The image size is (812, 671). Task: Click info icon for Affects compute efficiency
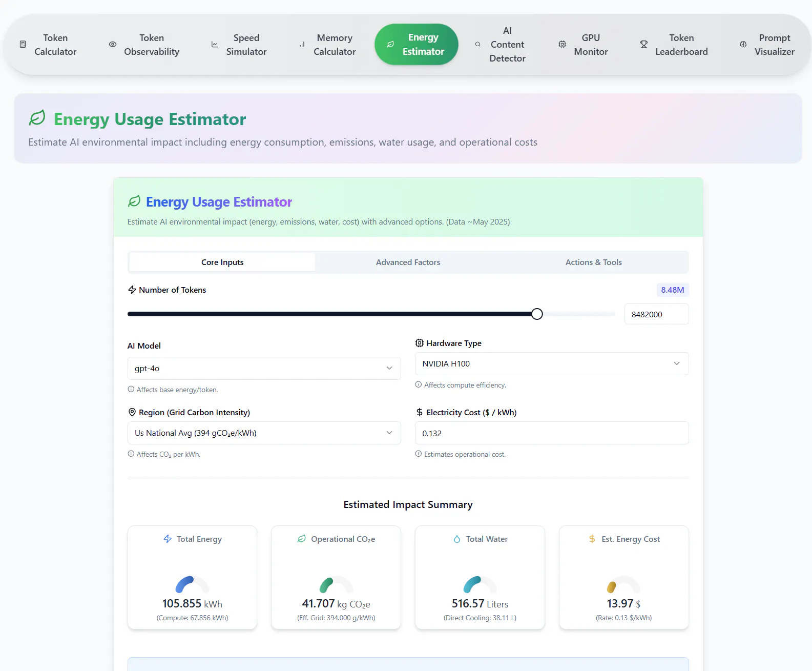click(x=419, y=384)
